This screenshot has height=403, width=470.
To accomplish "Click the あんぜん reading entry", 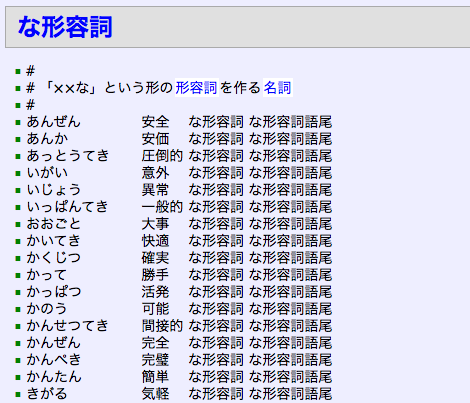I will 54,122.
